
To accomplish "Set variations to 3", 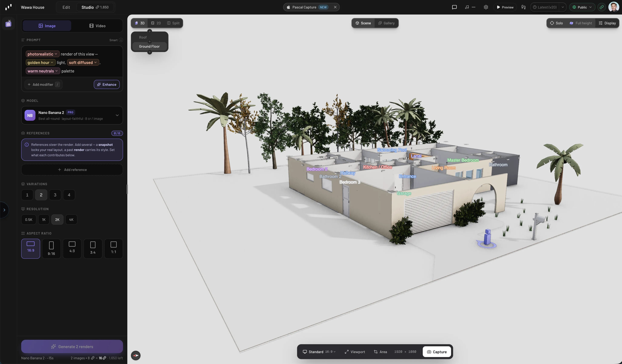I will (55, 195).
